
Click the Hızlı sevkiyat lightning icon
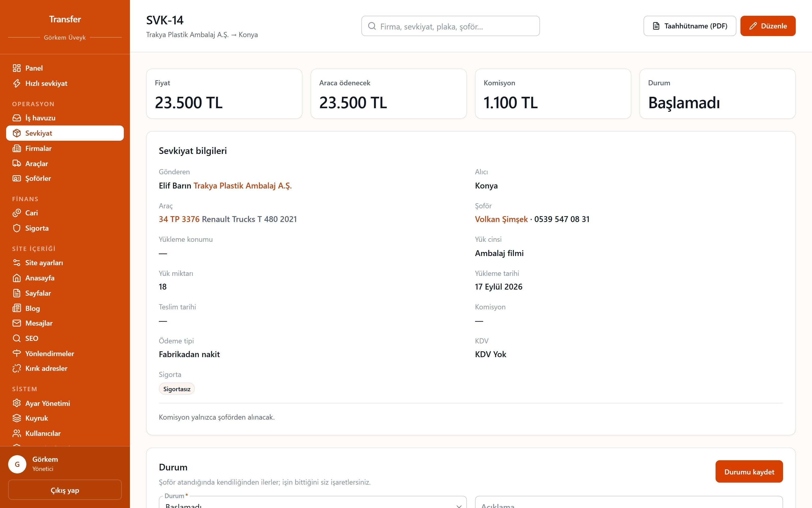pyautogui.click(x=17, y=83)
